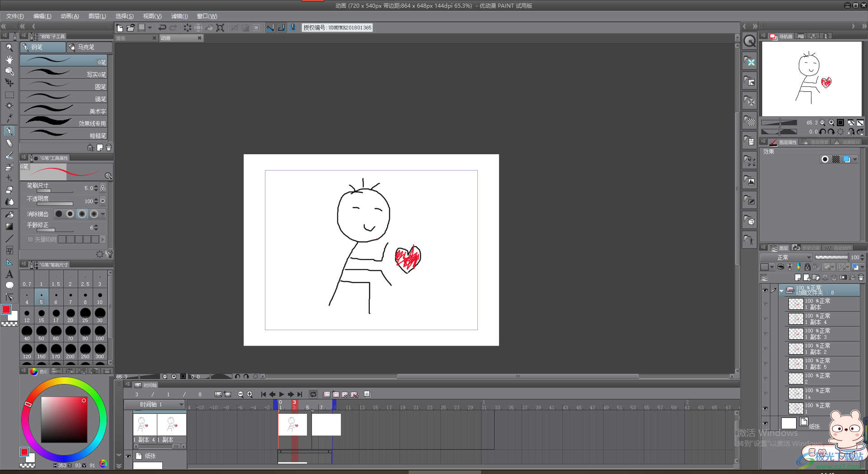Open the 图层 menu

[97, 16]
